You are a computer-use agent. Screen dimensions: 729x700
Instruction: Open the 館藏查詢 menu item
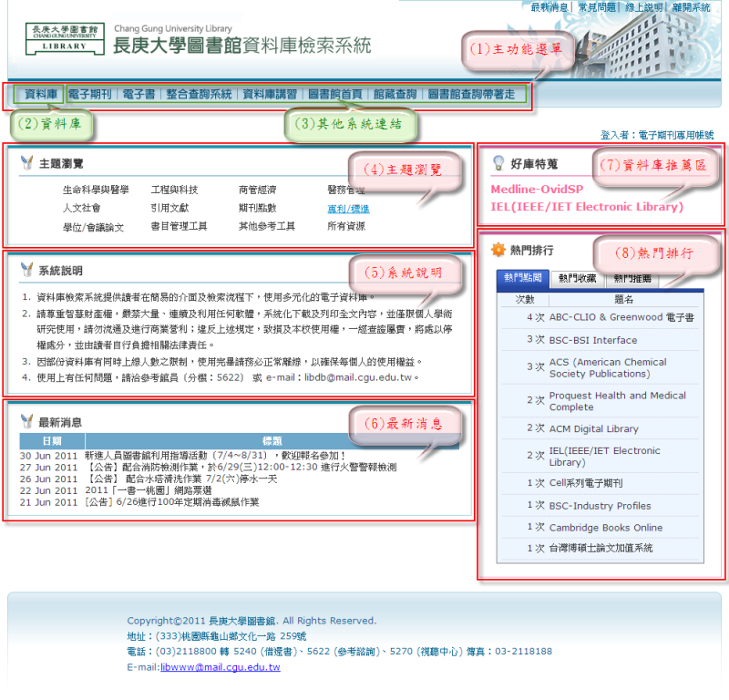[x=395, y=95]
